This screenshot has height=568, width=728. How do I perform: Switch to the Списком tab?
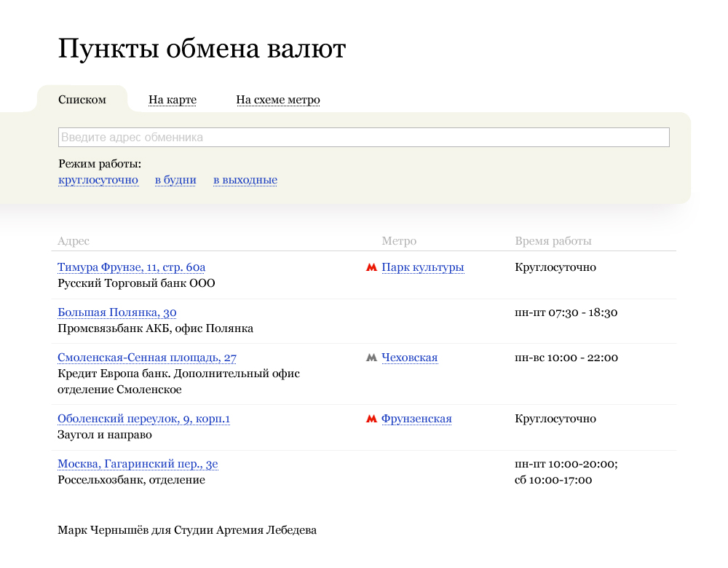click(82, 100)
